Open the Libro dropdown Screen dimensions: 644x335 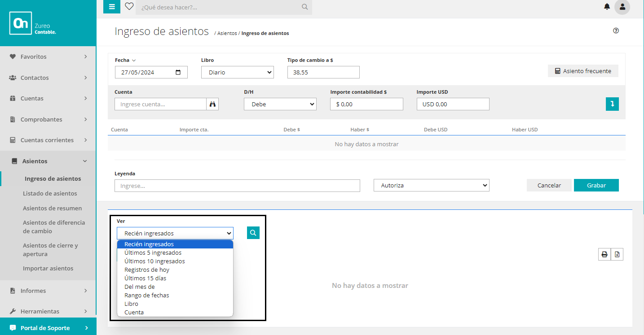click(238, 72)
